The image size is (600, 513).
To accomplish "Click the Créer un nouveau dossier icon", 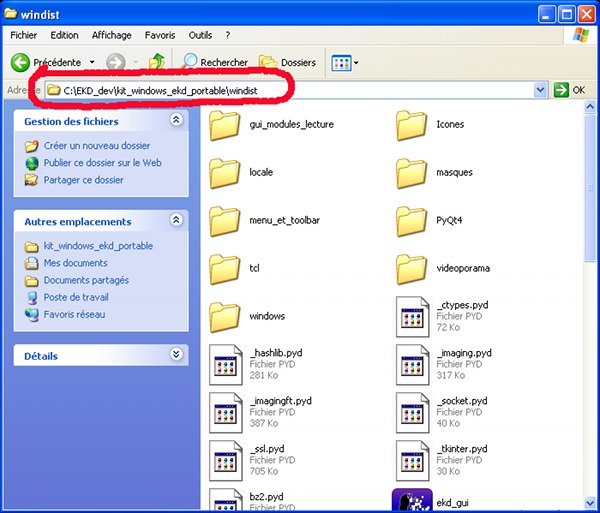I will point(31,146).
